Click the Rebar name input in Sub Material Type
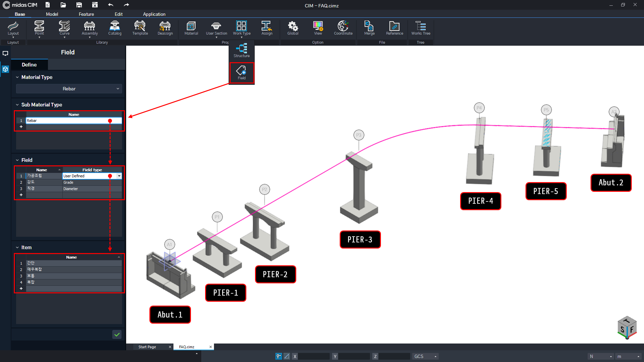 74,121
